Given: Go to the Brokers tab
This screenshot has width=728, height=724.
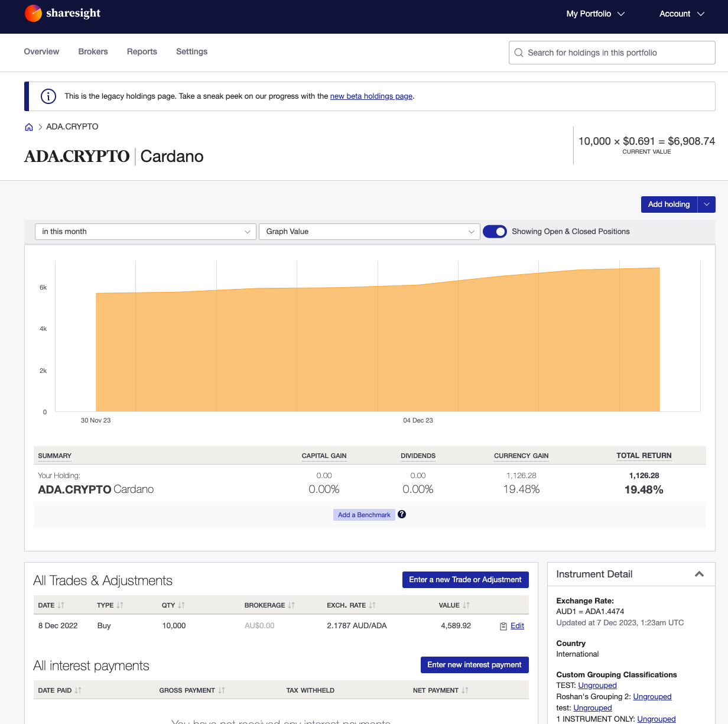Looking at the screenshot, I should pos(93,52).
